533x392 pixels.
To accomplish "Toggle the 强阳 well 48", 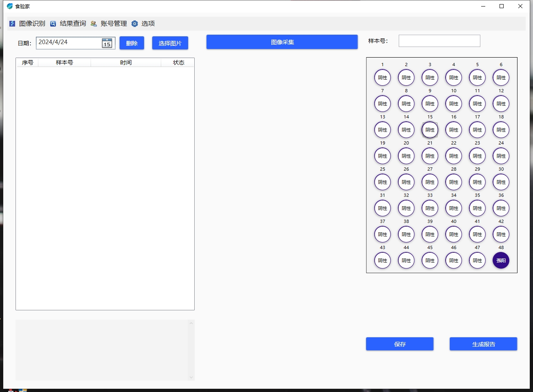I will coord(501,261).
